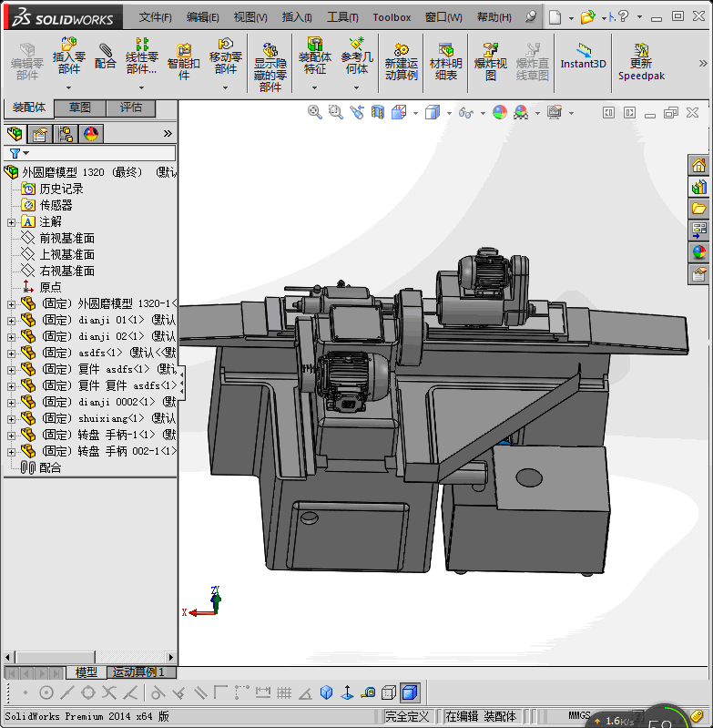Viewport: 713px width, 728px height.
Task: Click Previous View icon in viewport toolbar
Action: pos(357,112)
